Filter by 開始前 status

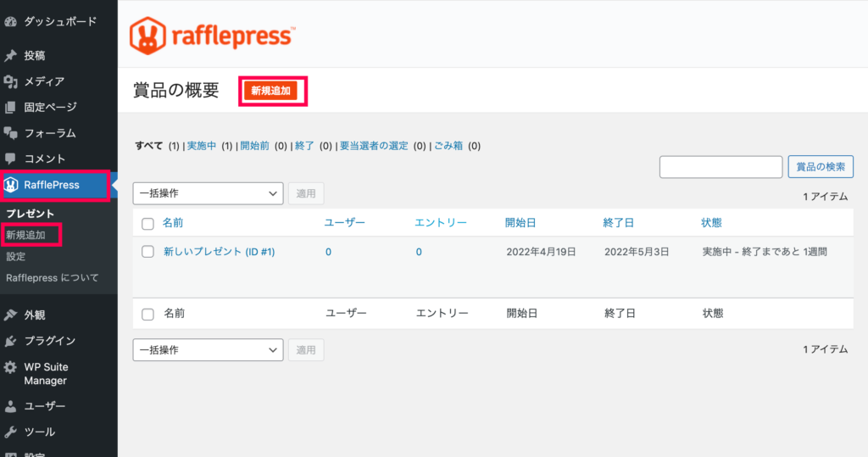254,146
